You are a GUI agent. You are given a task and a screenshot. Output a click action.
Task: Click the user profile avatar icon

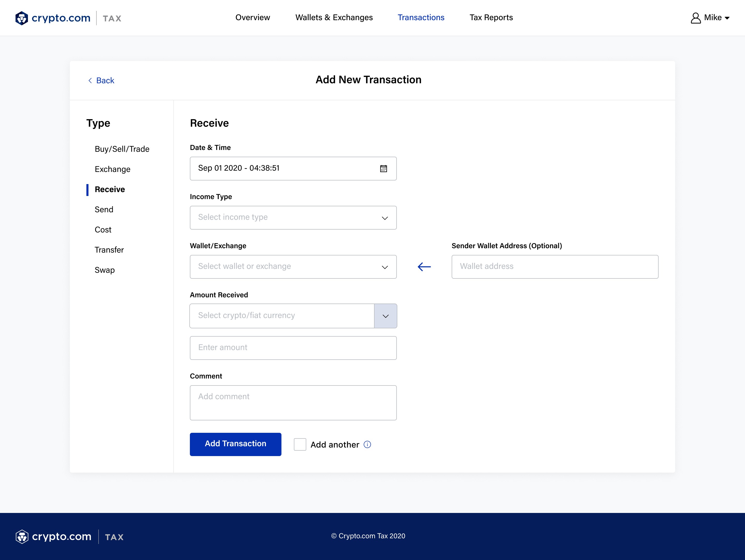[696, 18]
